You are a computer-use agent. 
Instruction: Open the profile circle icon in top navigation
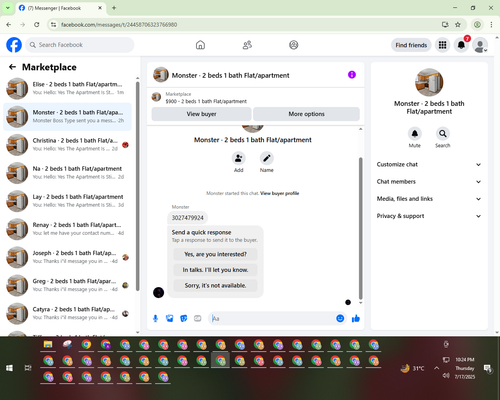point(294,45)
